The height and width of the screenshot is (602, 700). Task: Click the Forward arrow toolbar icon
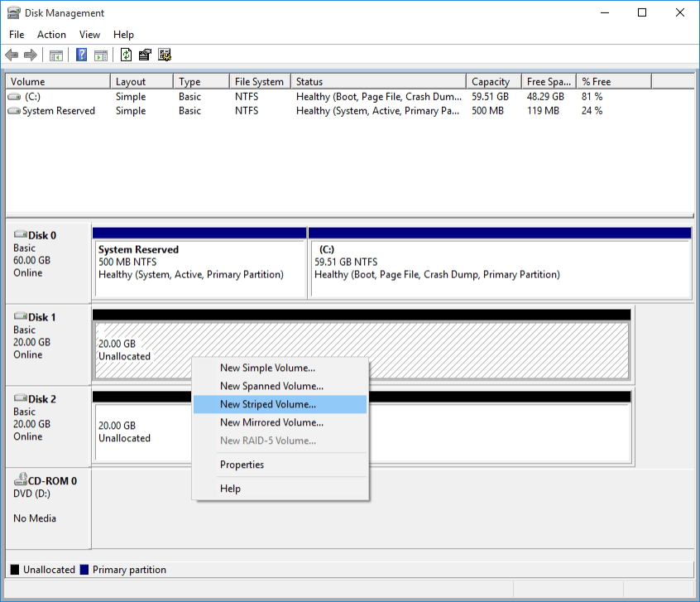click(31, 55)
